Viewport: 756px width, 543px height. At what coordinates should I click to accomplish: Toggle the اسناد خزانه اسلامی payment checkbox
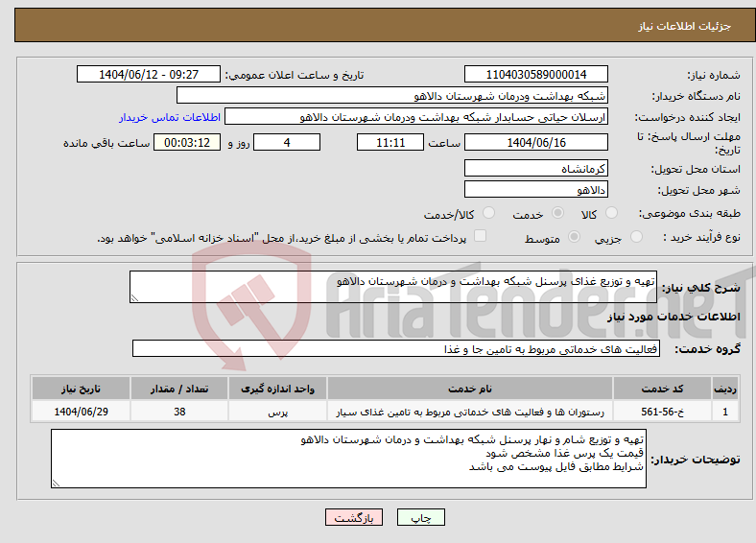[480, 235]
